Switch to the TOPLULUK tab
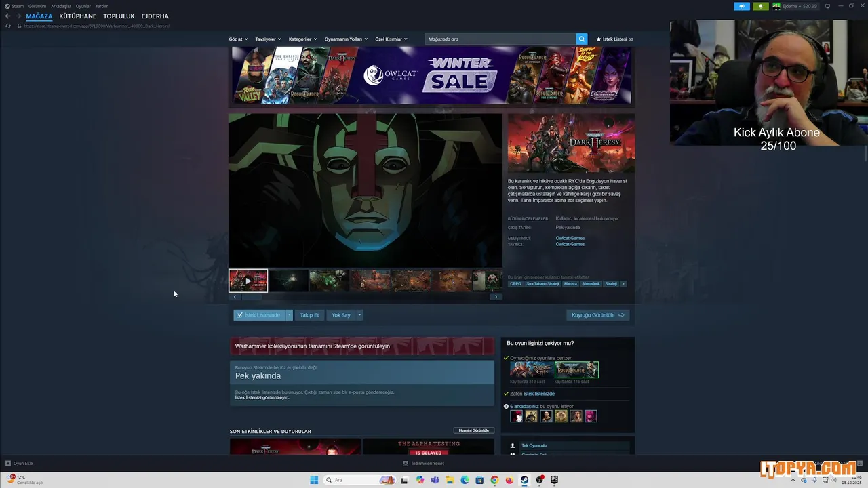This screenshot has height=488, width=868. click(119, 16)
